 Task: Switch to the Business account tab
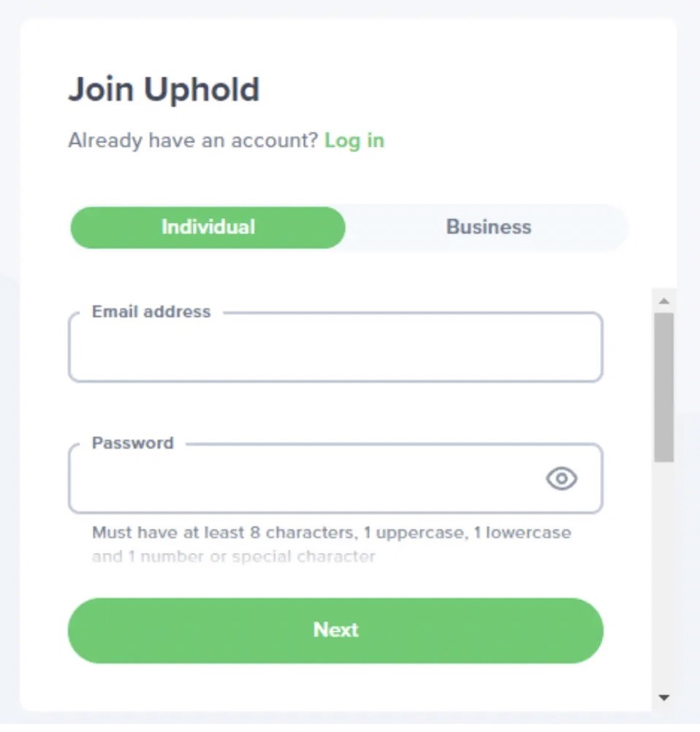(x=488, y=227)
